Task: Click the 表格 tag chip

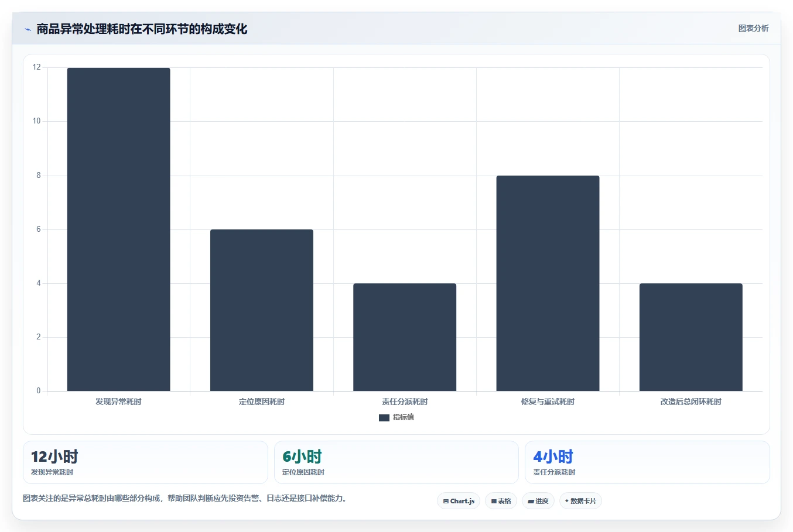Action: point(501,501)
